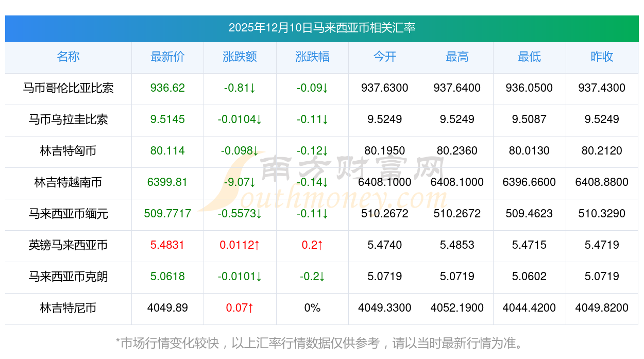Click the '涨跌额' column header
644x359 pixels.
click(x=240, y=57)
